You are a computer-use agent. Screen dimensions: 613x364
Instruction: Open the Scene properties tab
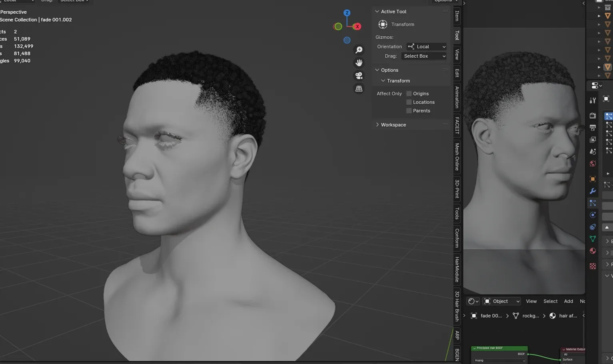593,151
